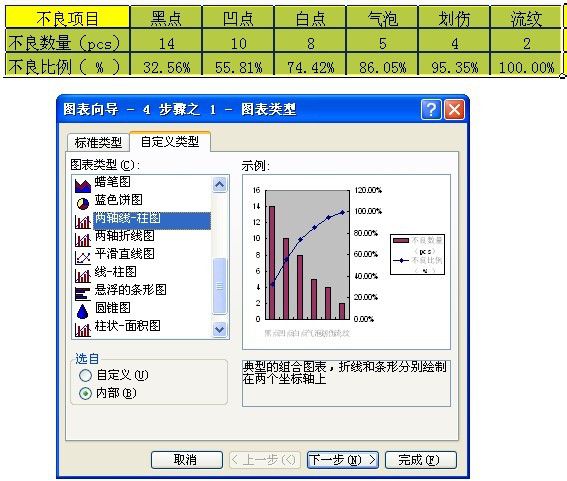Click the 平滑直线图 line icon
The height and width of the screenshot is (481, 567).
(83, 257)
